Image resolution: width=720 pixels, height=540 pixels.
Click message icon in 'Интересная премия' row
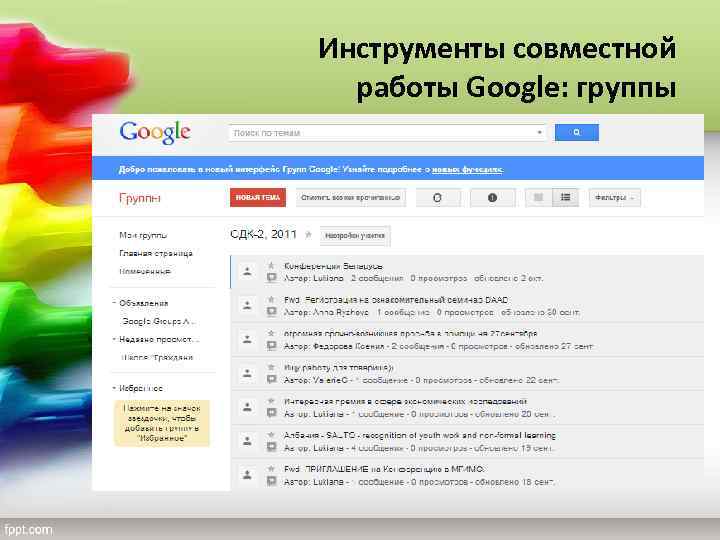pyautogui.click(x=271, y=414)
